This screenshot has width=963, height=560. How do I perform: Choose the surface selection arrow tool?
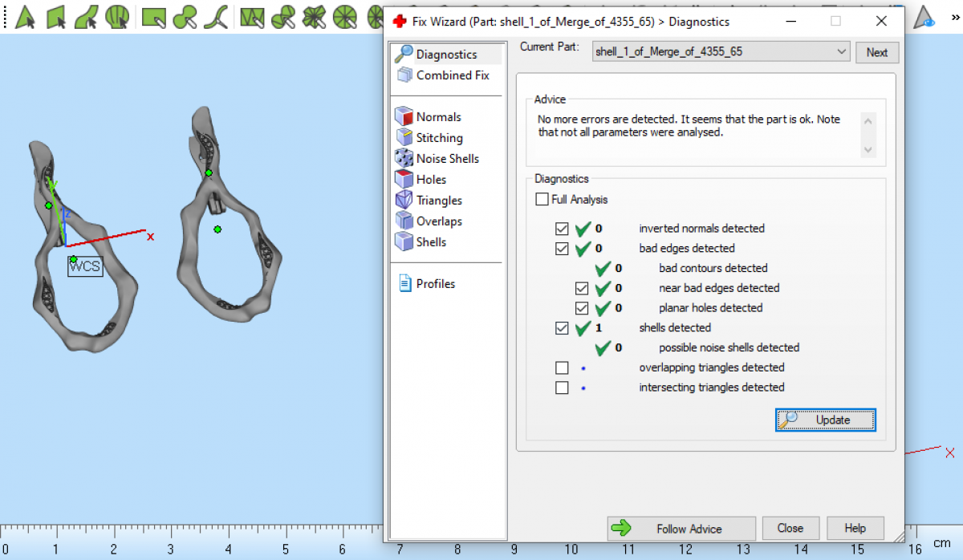pos(87,16)
